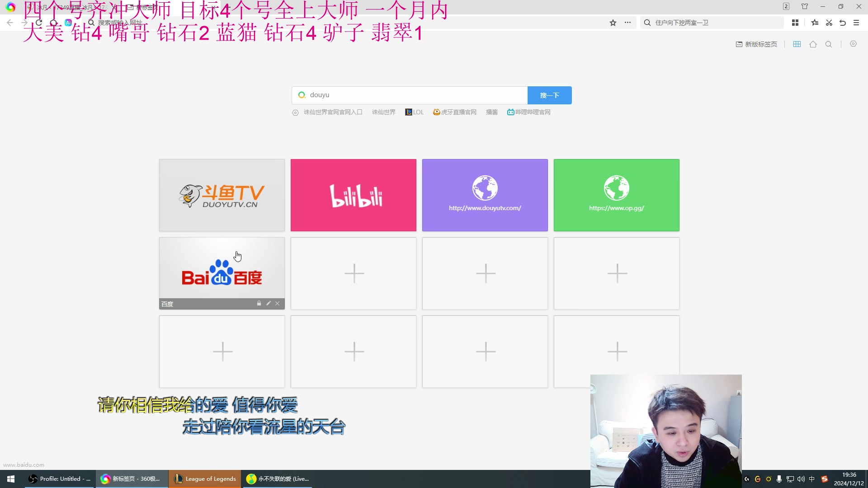Viewport: 868px width, 488px height.
Task: Click the 新版标签页 label
Action: click(x=760, y=44)
